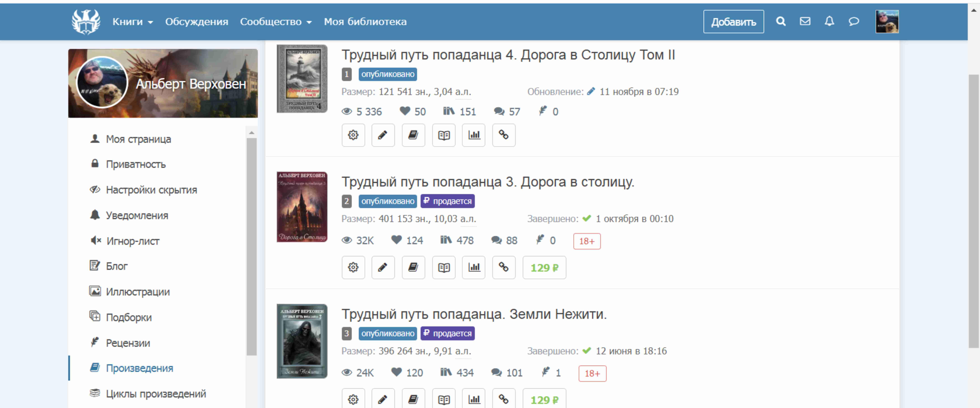
Task: Select Циклы произведений in the sidebar
Action: (156, 394)
